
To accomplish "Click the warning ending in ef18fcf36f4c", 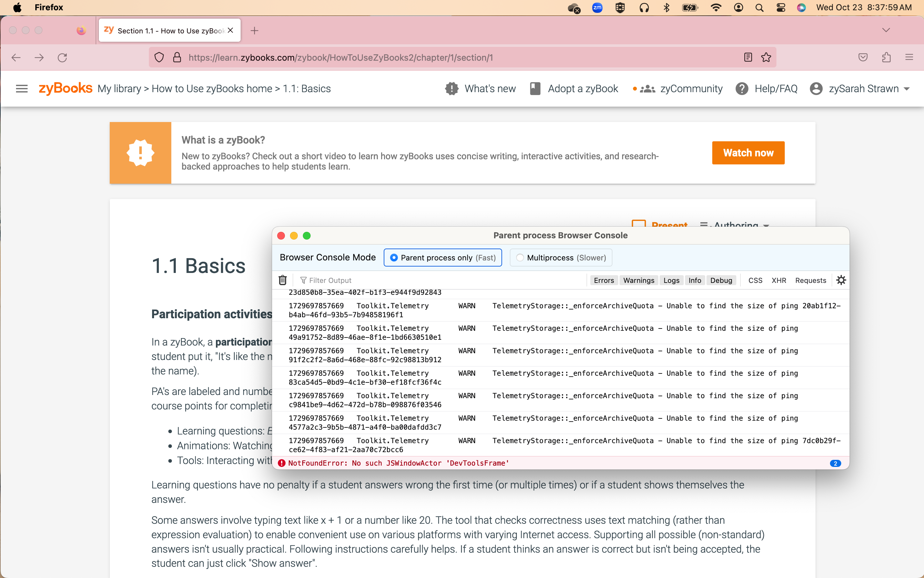I will [560, 378].
